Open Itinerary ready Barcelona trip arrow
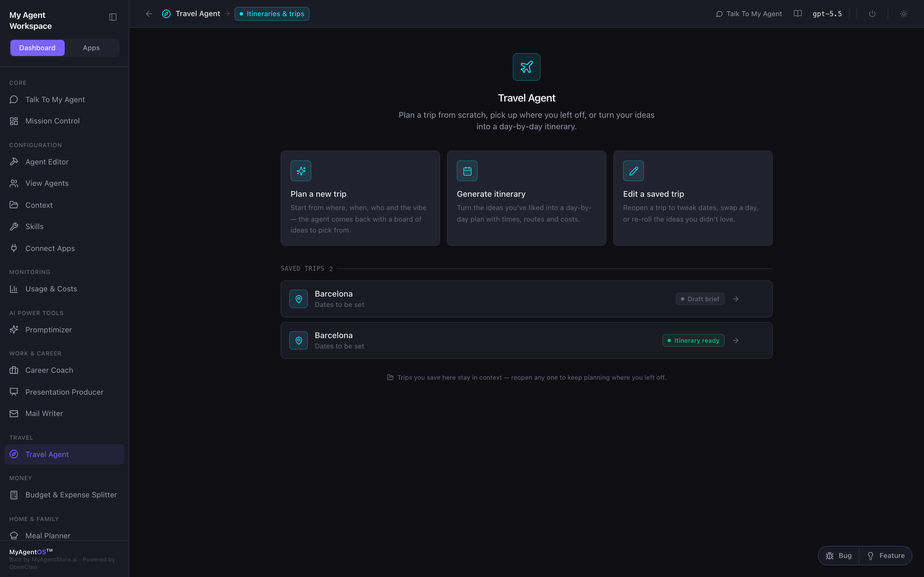The width and height of the screenshot is (924, 577). tap(736, 340)
